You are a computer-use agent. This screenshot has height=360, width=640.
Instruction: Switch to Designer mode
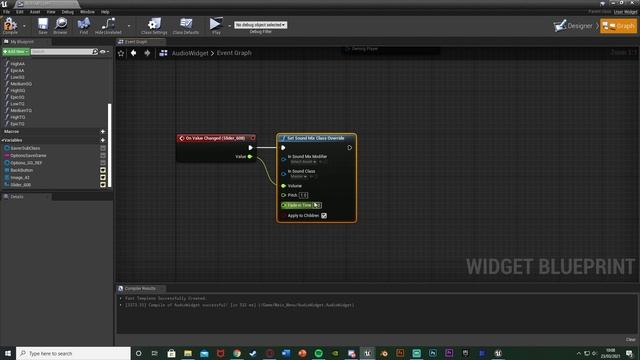coord(574,26)
